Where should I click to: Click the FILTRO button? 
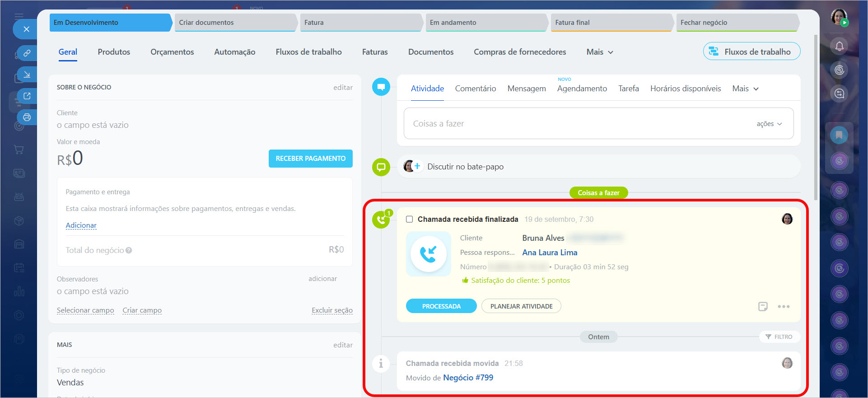[779, 337]
